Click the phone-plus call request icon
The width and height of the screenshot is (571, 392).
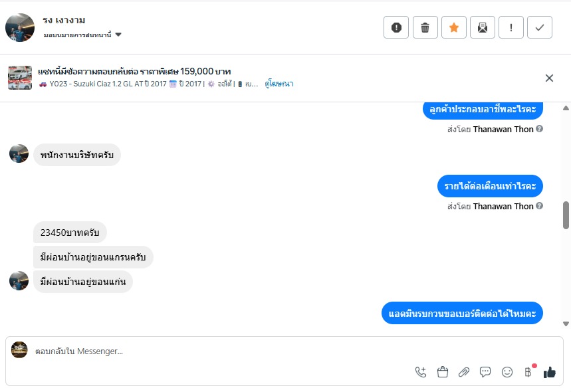point(421,372)
